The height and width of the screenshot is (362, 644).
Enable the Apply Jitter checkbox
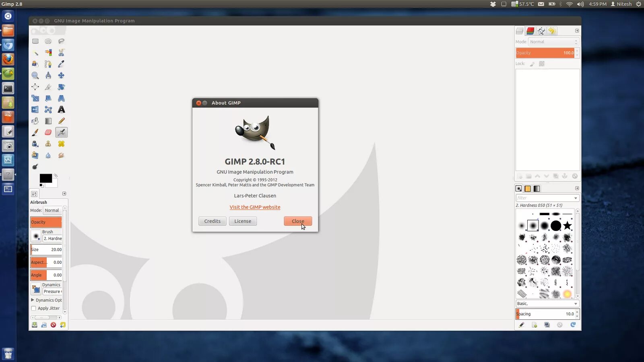[34, 309]
